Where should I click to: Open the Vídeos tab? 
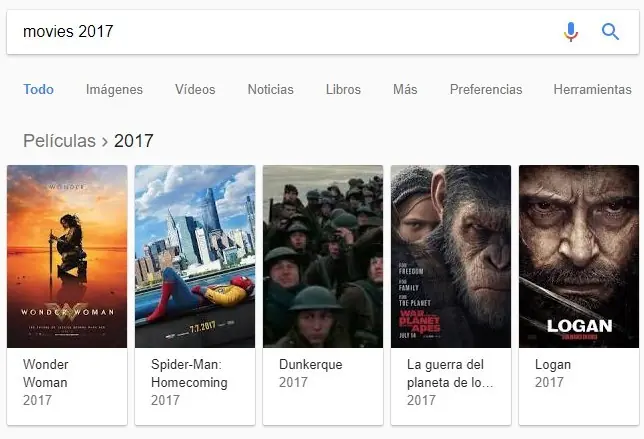(x=195, y=89)
